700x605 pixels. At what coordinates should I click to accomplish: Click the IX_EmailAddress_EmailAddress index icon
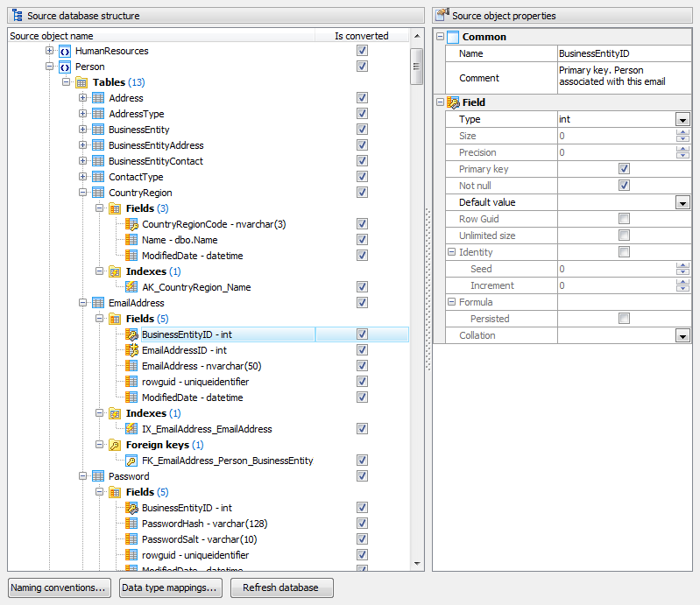pos(131,429)
